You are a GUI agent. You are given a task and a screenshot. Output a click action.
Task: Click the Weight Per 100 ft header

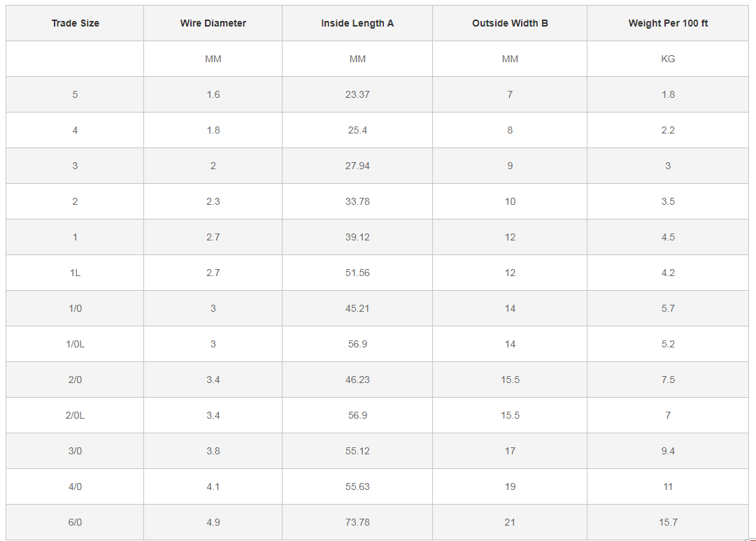tap(668, 23)
